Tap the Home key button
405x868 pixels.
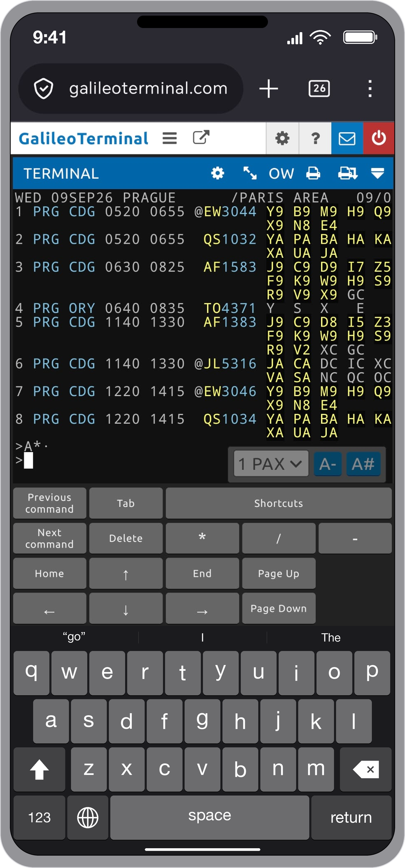pos(50,573)
